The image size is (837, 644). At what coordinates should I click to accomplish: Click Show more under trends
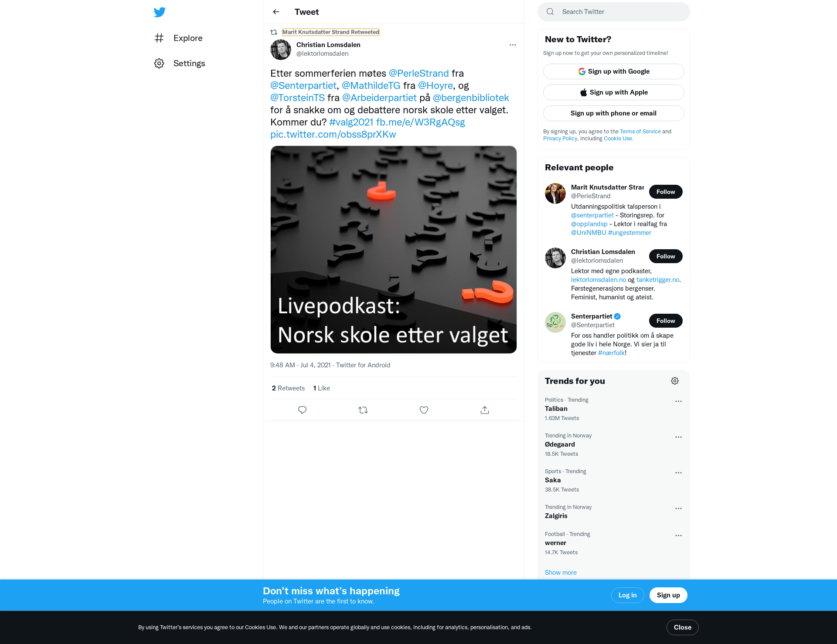561,573
